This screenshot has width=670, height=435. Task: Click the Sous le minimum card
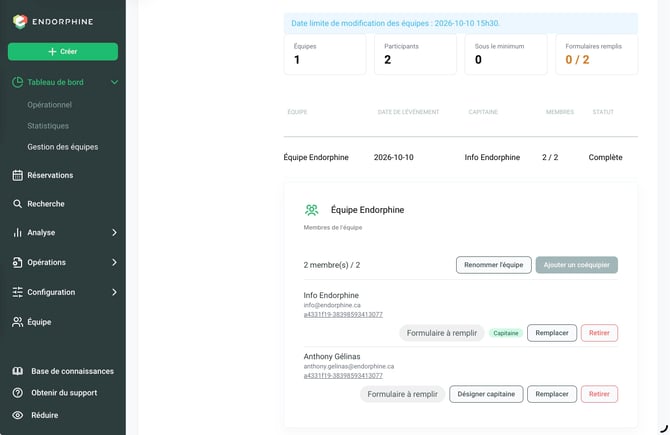(x=506, y=54)
